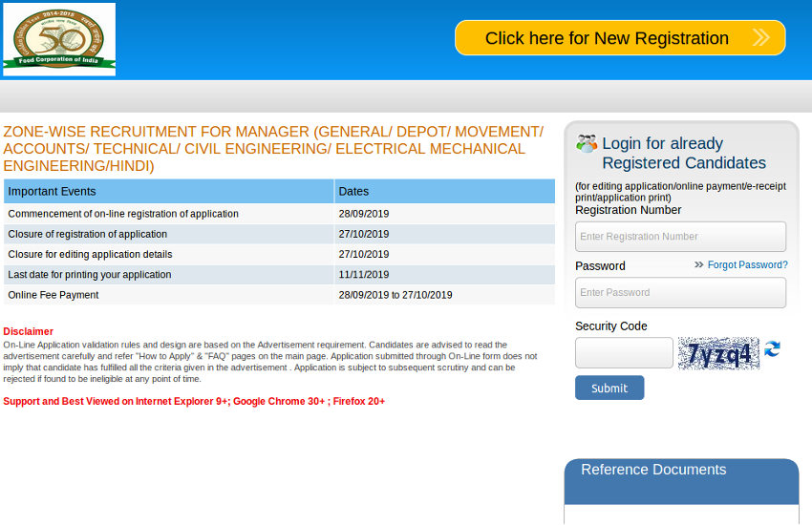Click the double arrow beside Forgot Password
This screenshot has width=812, height=525.
(698, 265)
